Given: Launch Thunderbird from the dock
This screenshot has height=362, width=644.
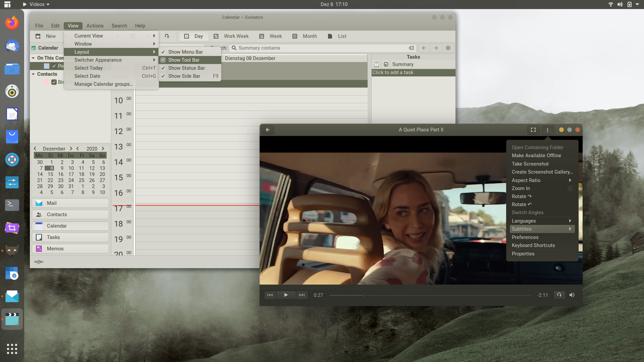Looking at the screenshot, I should [12, 46].
